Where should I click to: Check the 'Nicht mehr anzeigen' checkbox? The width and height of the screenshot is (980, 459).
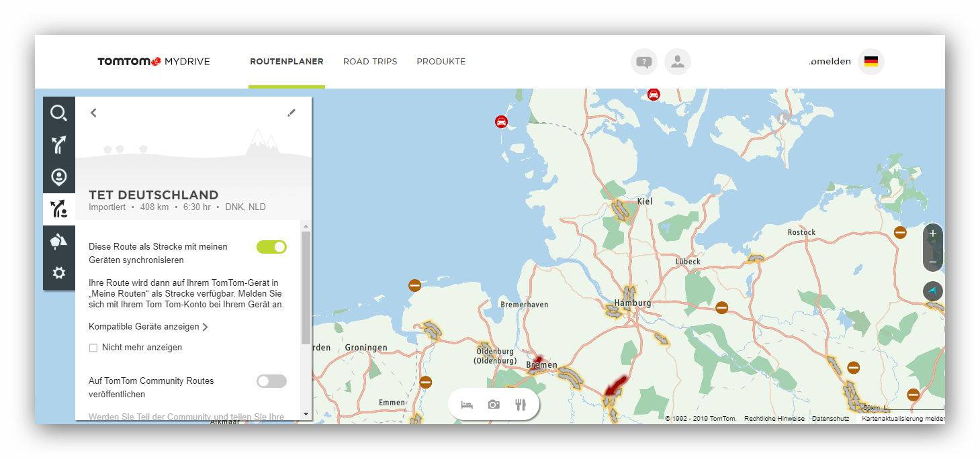(x=93, y=348)
